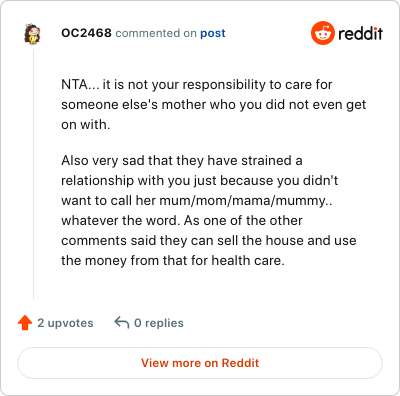The height and width of the screenshot is (396, 400).
Task: Click the line 'comments said they can sell'
Action: click(x=209, y=240)
